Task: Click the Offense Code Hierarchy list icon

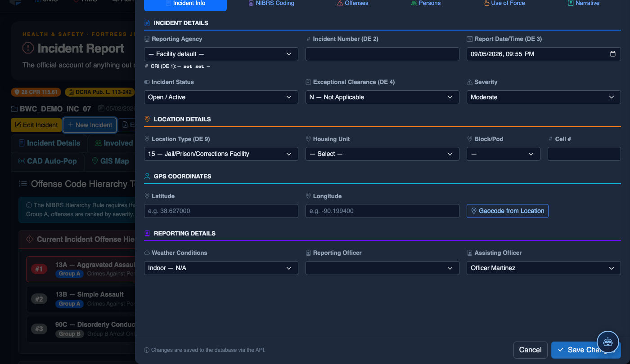Action: coord(23,184)
